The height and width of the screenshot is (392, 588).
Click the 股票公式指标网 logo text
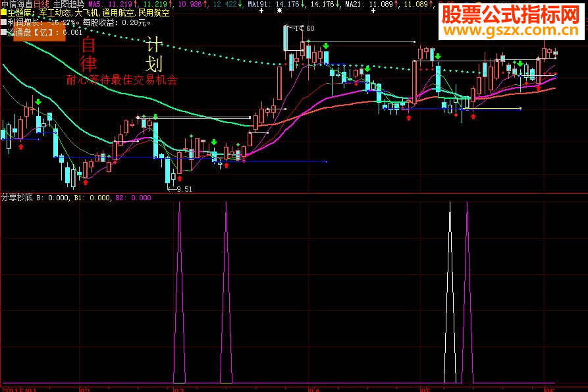[511, 14]
